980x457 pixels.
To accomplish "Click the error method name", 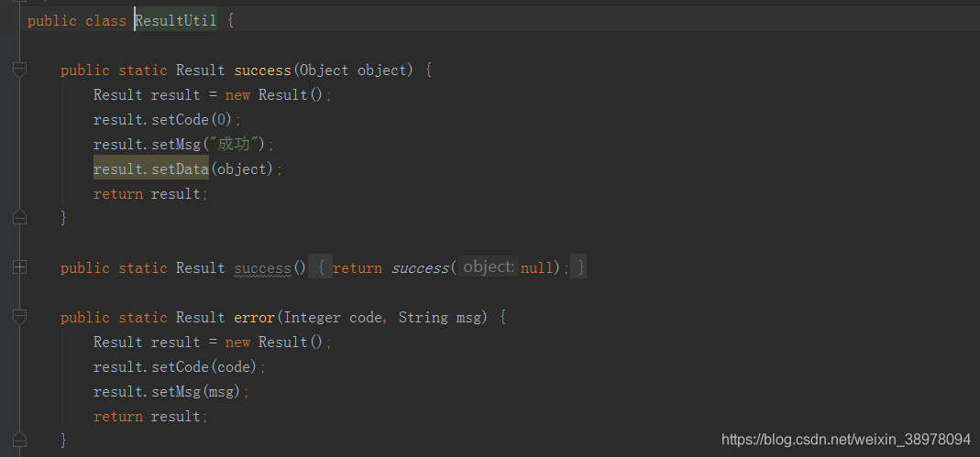I will point(254,317).
